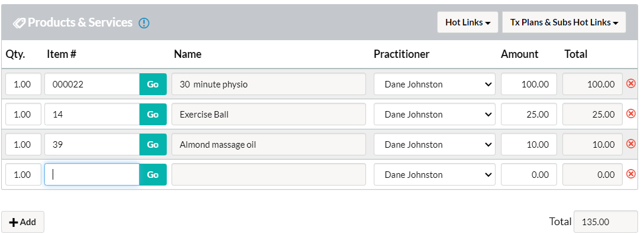Open the Hot Links dropdown

tap(467, 22)
